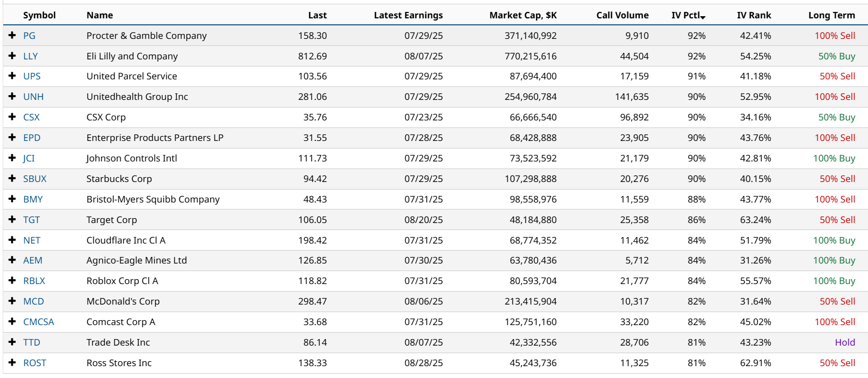Screen dimensions: 868x378
Task: Expand the TTD row plus icon
Action: pyautogui.click(x=12, y=342)
